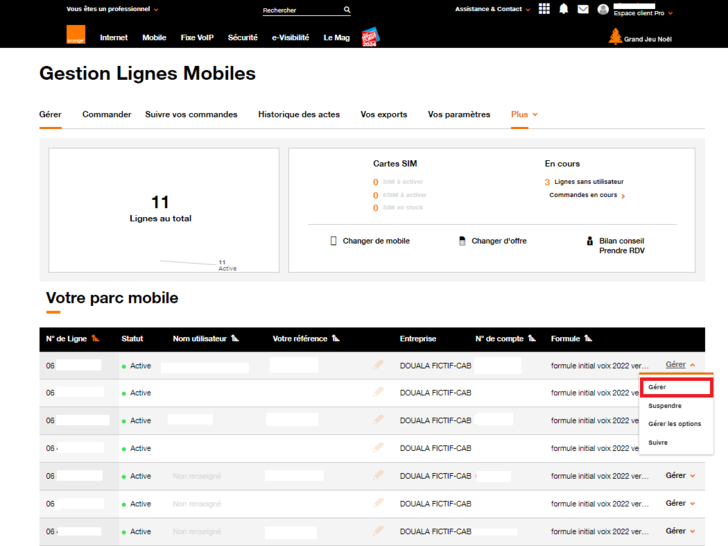This screenshot has height=546, width=728.
Task: Open the notifications bell
Action: tap(564, 9)
